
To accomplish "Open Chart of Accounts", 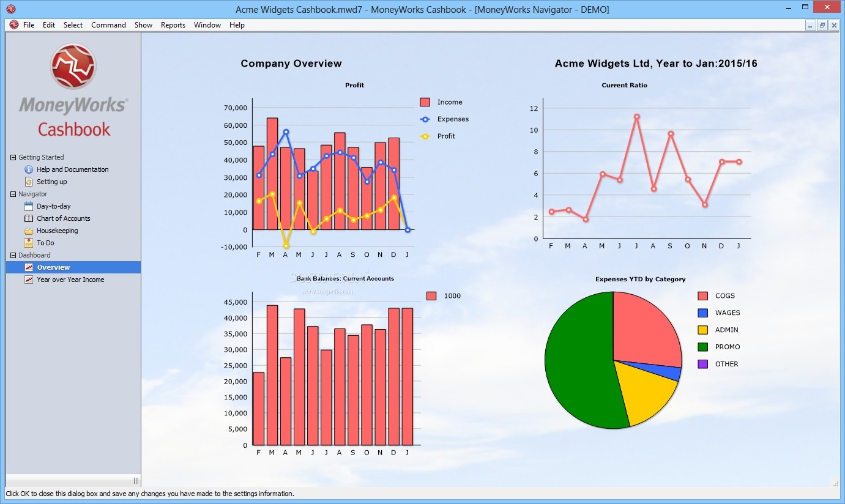I will coord(64,218).
